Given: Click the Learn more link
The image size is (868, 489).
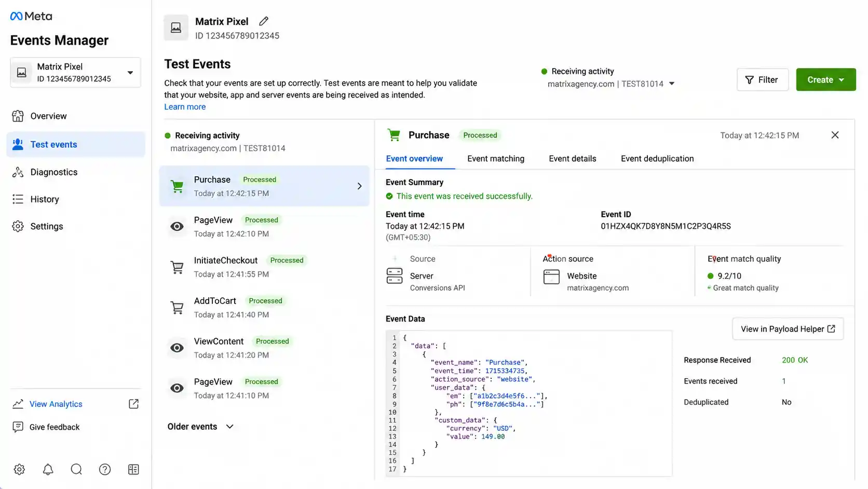Looking at the screenshot, I should (185, 107).
